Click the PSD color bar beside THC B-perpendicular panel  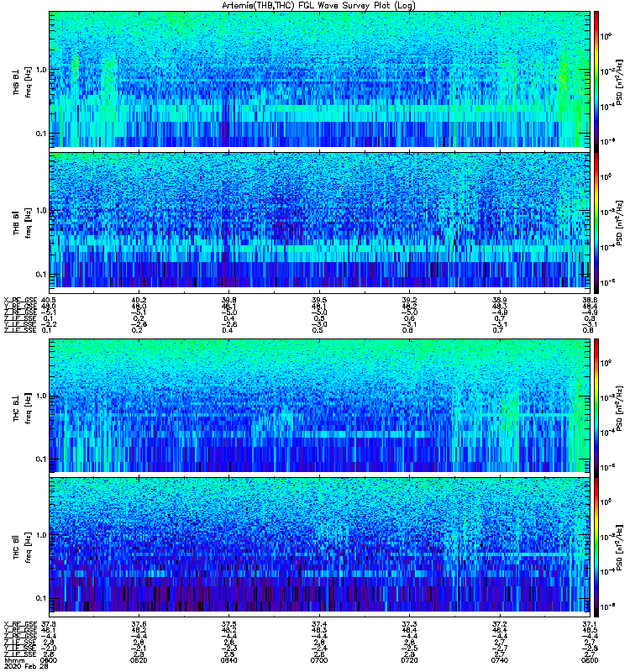pyautogui.click(x=596, y=407)
